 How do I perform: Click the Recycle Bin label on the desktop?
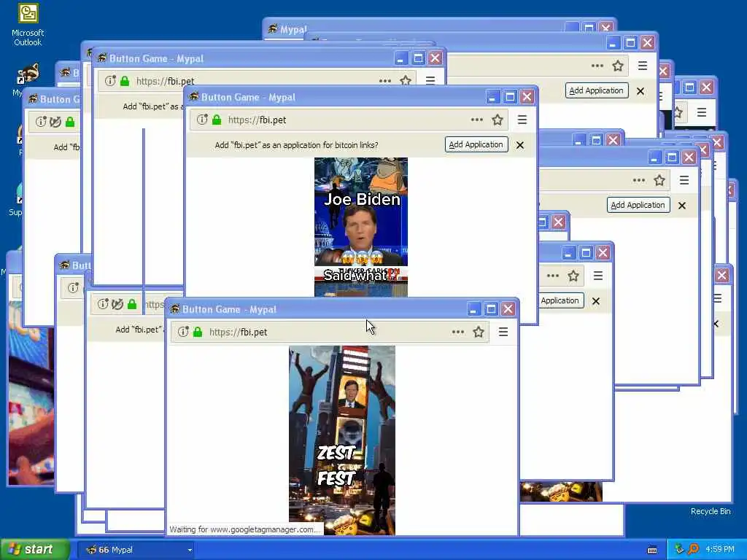pos(711,511)
